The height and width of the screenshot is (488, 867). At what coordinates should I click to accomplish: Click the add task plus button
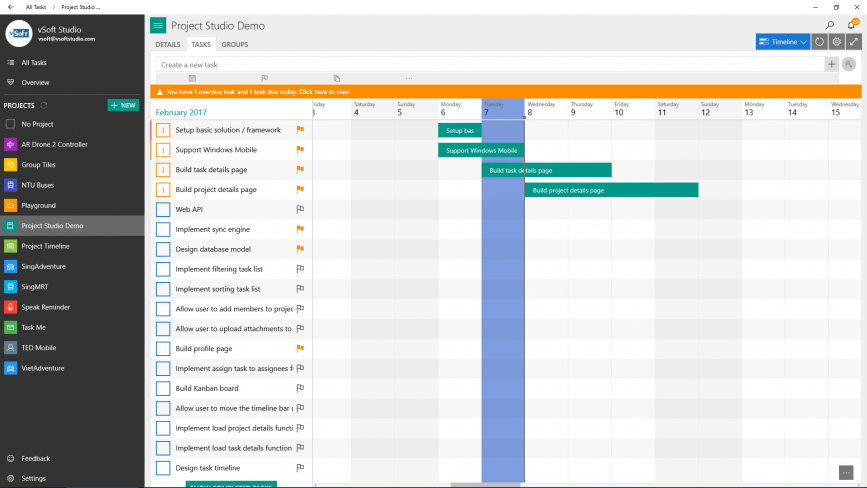click(x=831, y=64)
